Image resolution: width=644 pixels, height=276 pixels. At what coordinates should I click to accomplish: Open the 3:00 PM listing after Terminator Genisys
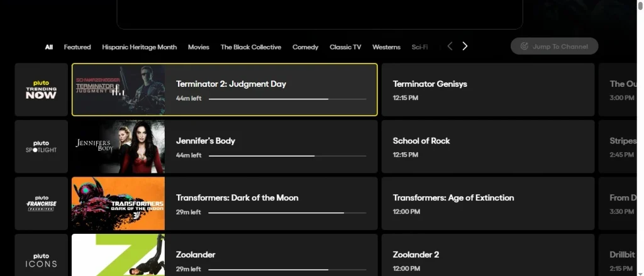(618, 89)
